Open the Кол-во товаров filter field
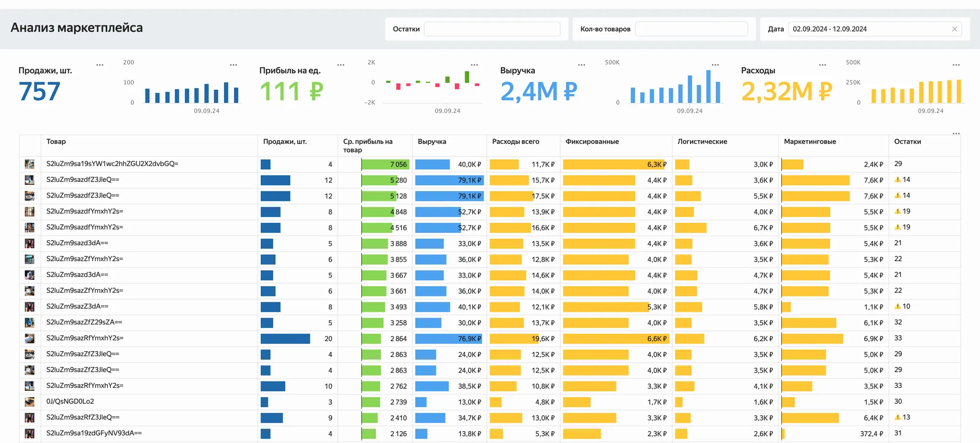 pos(691,29)
